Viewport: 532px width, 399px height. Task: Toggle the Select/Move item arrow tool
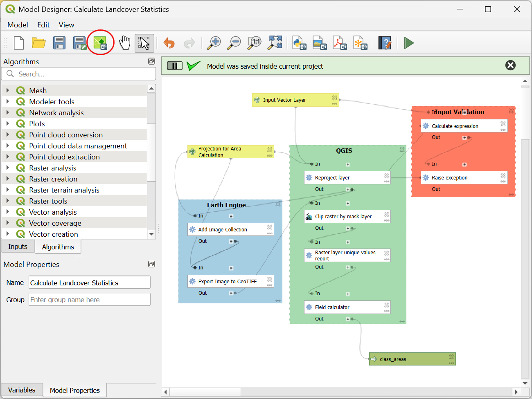click(x=144, y=43)
